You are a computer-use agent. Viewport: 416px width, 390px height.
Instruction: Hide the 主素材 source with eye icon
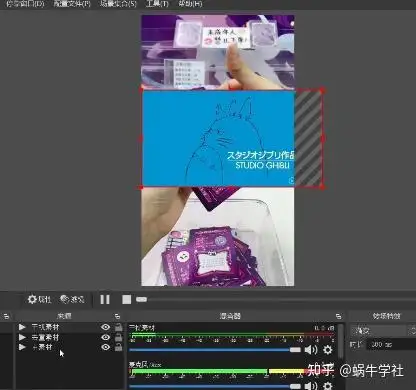pyautogui.click(x=105, y=347)
